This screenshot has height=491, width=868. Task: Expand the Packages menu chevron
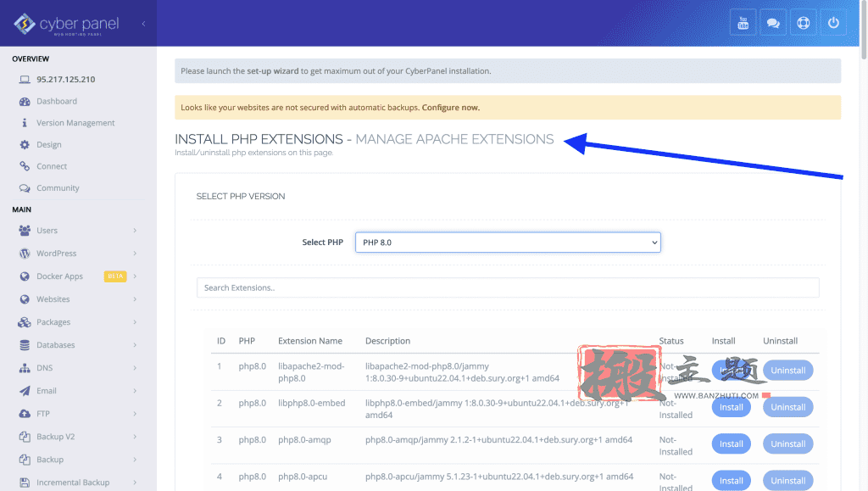pos(135,322)
